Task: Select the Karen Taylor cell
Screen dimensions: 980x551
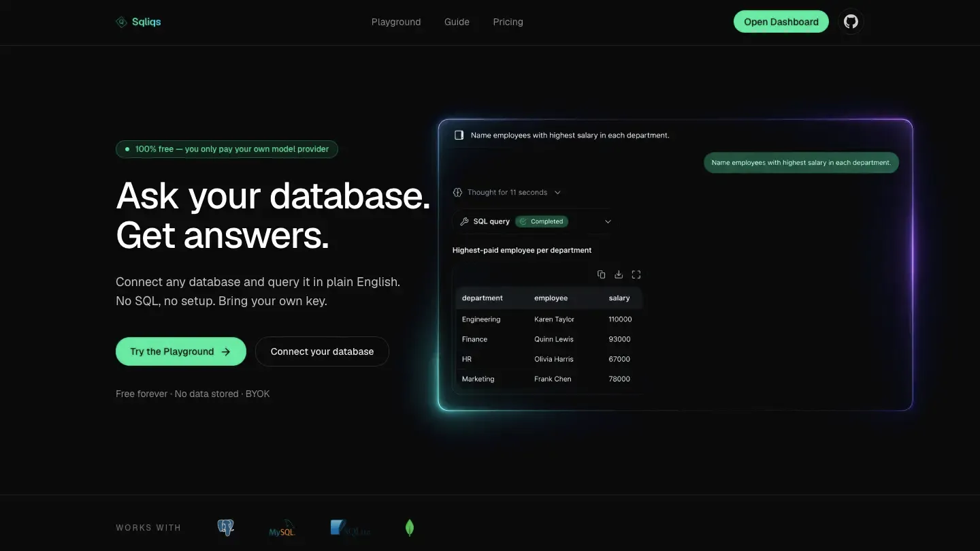Action: (x=555, y=319)
